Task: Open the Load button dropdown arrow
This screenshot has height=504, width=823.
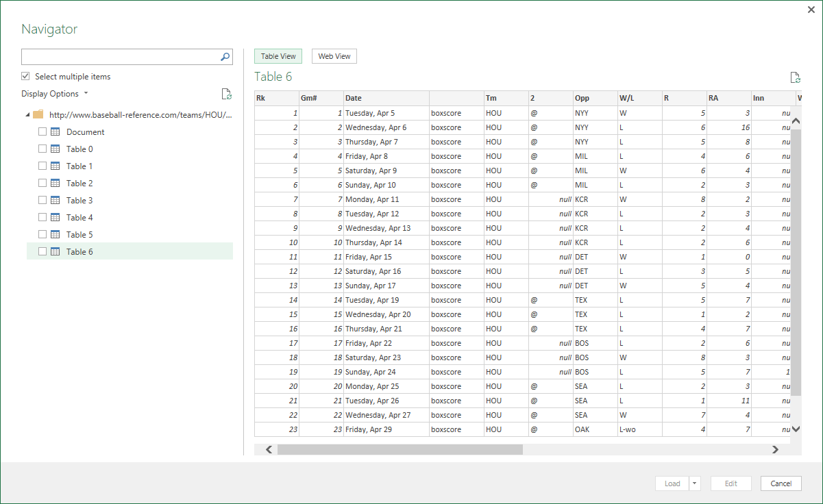Action: pos(695,483)
